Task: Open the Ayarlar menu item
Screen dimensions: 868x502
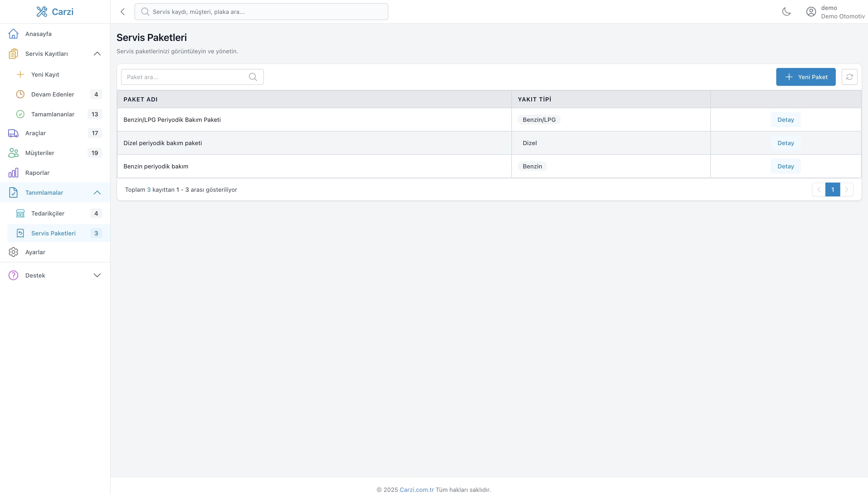Action: coord(55,252)
